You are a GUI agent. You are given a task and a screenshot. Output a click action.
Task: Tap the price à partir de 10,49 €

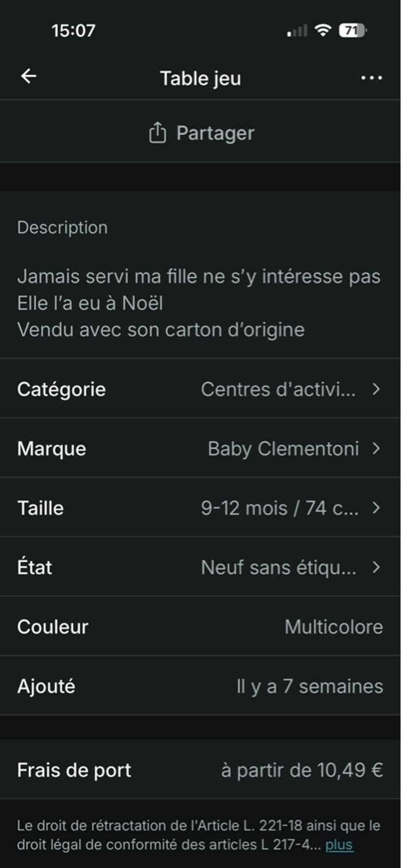[302, 770]
